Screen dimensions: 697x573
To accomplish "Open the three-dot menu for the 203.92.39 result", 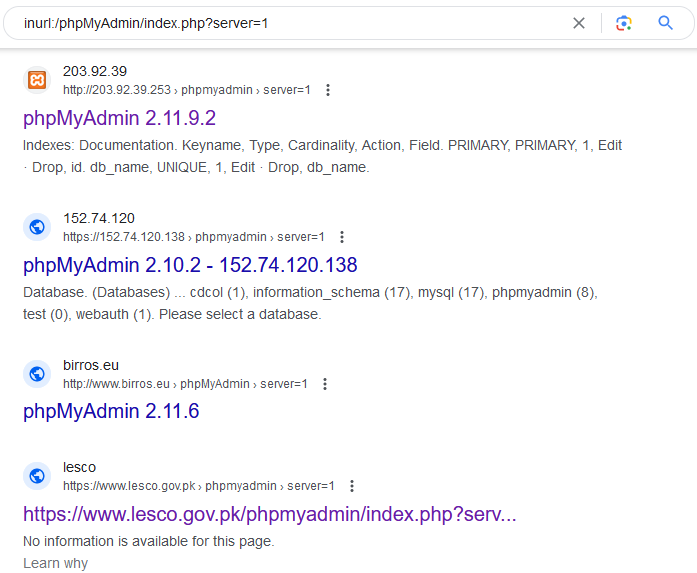I will point(327,90).
